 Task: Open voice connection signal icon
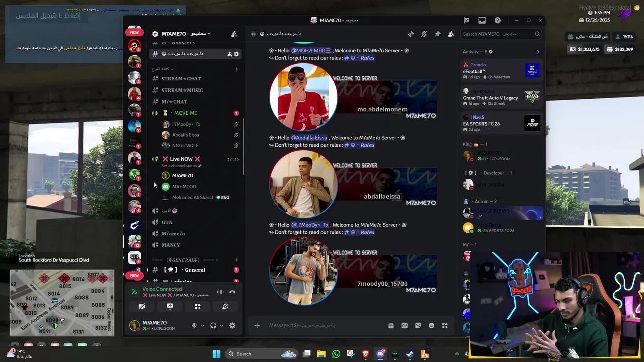pos(134,292)
